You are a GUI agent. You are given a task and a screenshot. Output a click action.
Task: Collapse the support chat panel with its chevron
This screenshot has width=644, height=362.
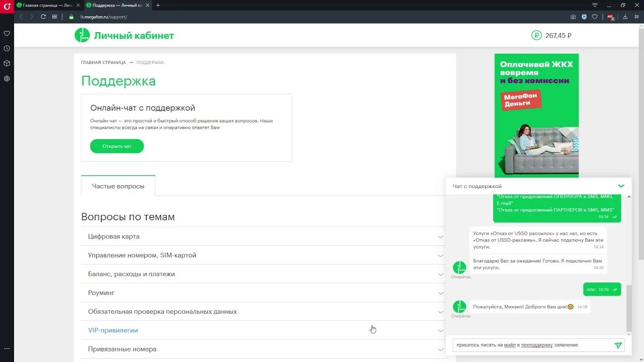[x=621, y=186]
